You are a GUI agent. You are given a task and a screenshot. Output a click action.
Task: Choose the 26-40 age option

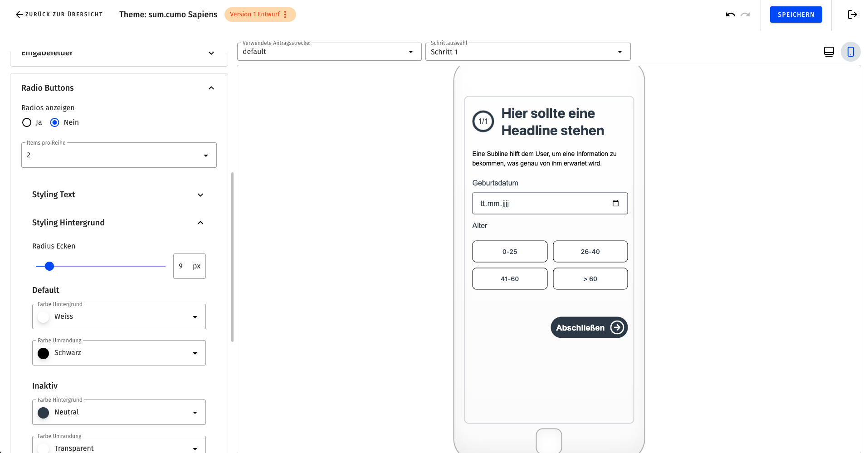(x=590, y=252)
